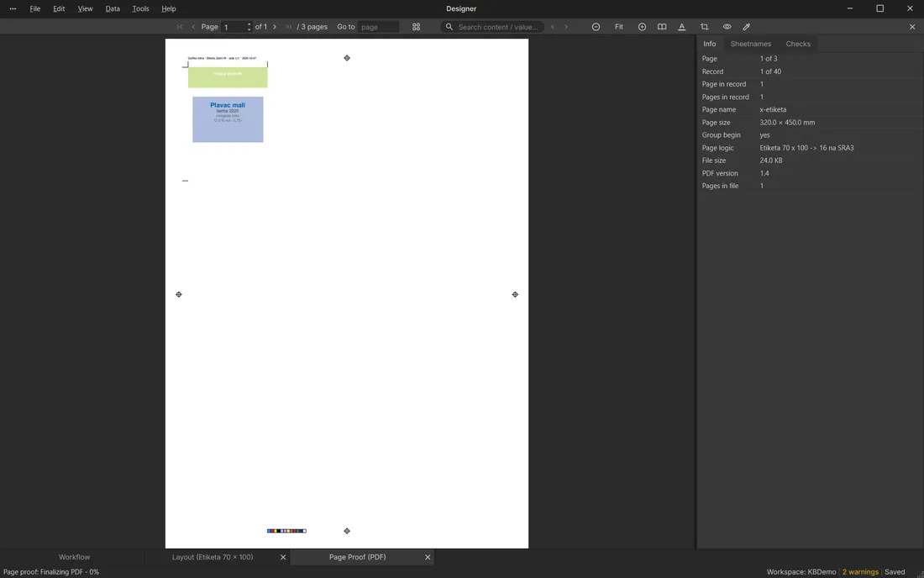Screen dimensions: 924x578
Task: Click the Page size value 320.0 × 450.0 mm
Action: click(x=787, y=123)
